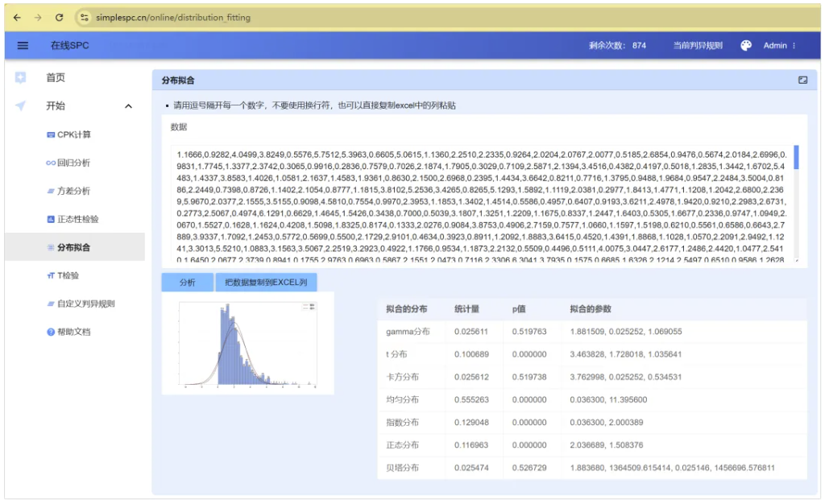
Task: Open the hamburger menu in header
Action: tap(23, 46)
